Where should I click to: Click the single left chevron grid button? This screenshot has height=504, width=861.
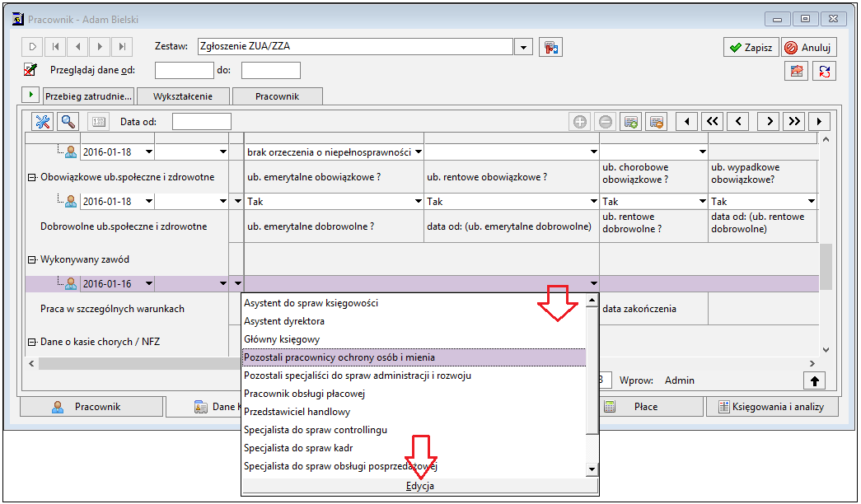738,121
